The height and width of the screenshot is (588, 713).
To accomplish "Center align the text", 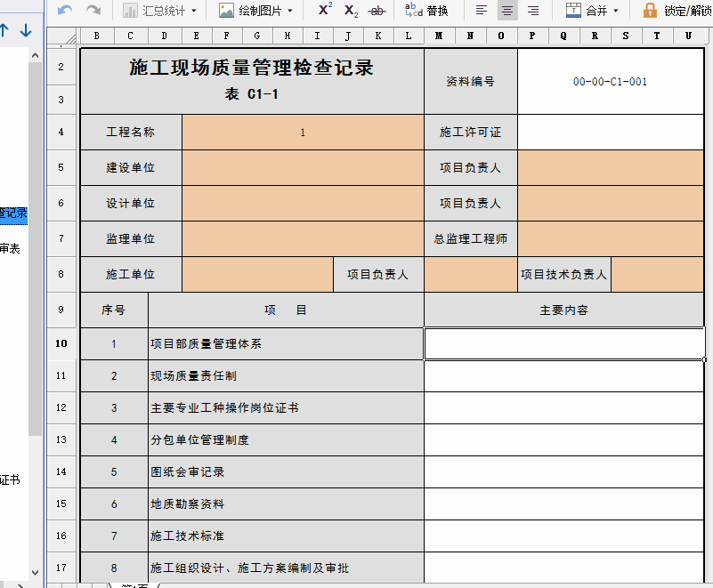I will tap(507, 11).
